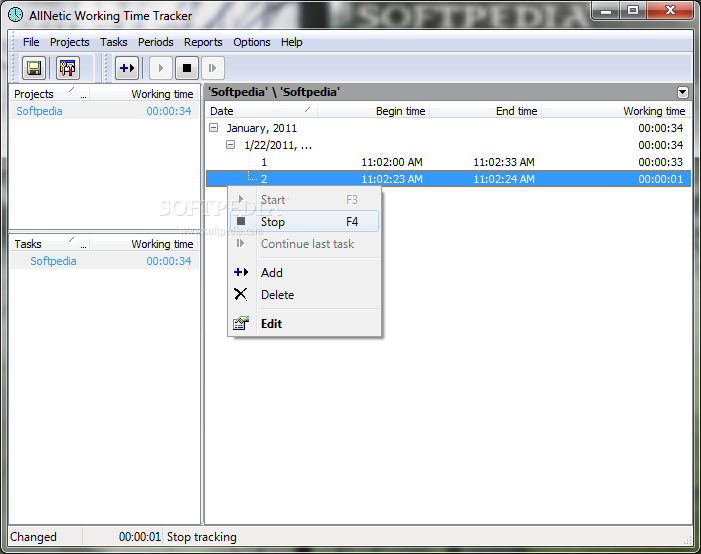
Task: Click the clock application icon in title bar
Action: click(x=16, y=15)
